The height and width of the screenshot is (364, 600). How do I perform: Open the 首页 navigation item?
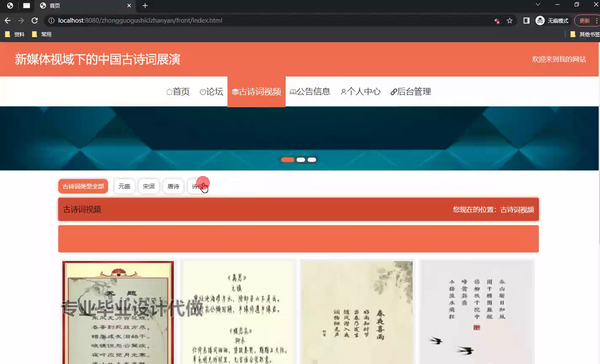coord(178,91)
